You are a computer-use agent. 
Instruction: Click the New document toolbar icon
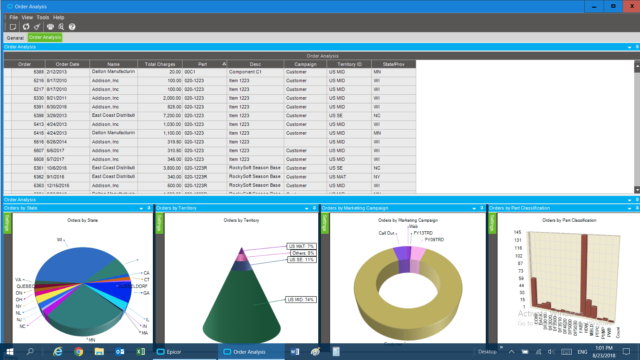point(13,27)
